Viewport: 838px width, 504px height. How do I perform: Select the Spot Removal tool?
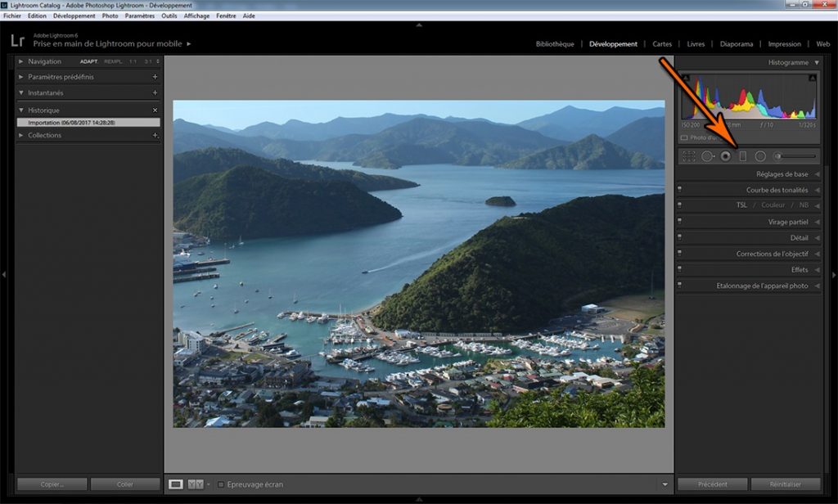click(x=708, y=156)
